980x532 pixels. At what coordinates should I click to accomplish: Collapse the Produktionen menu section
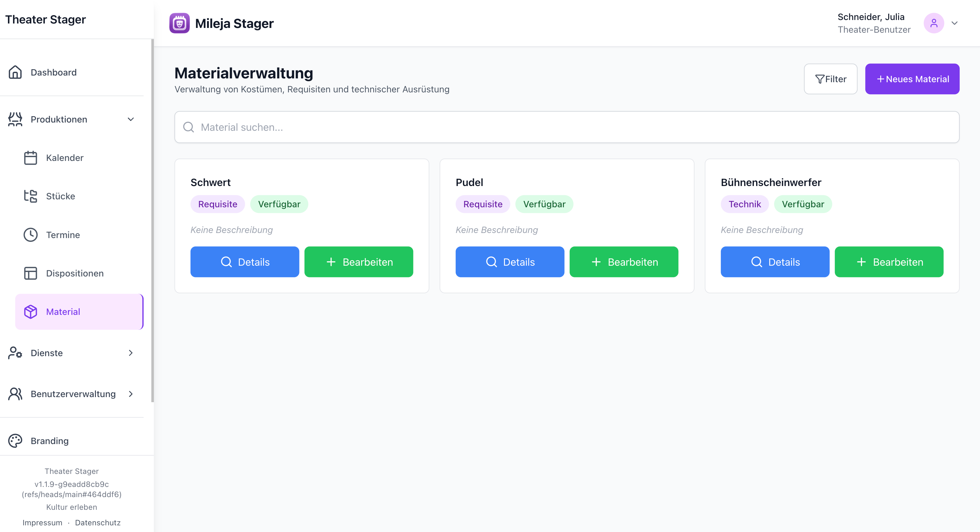coord(131,119)
